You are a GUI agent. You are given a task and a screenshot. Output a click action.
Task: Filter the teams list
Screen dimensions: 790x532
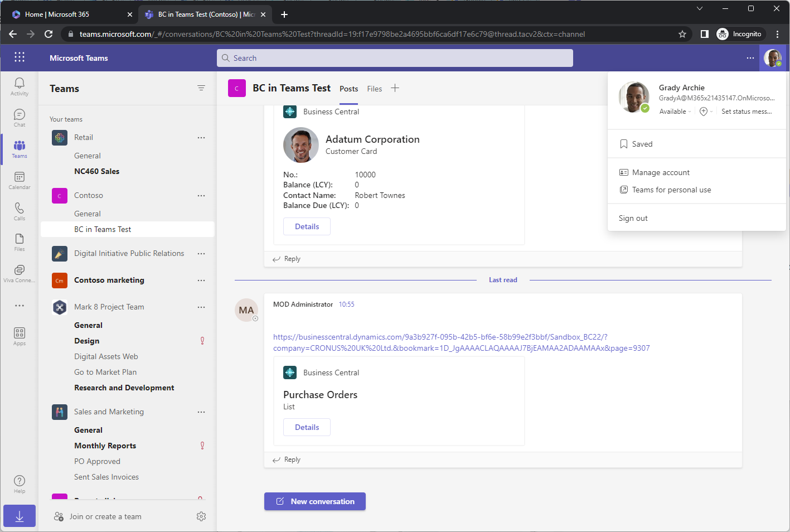[201, 88]
